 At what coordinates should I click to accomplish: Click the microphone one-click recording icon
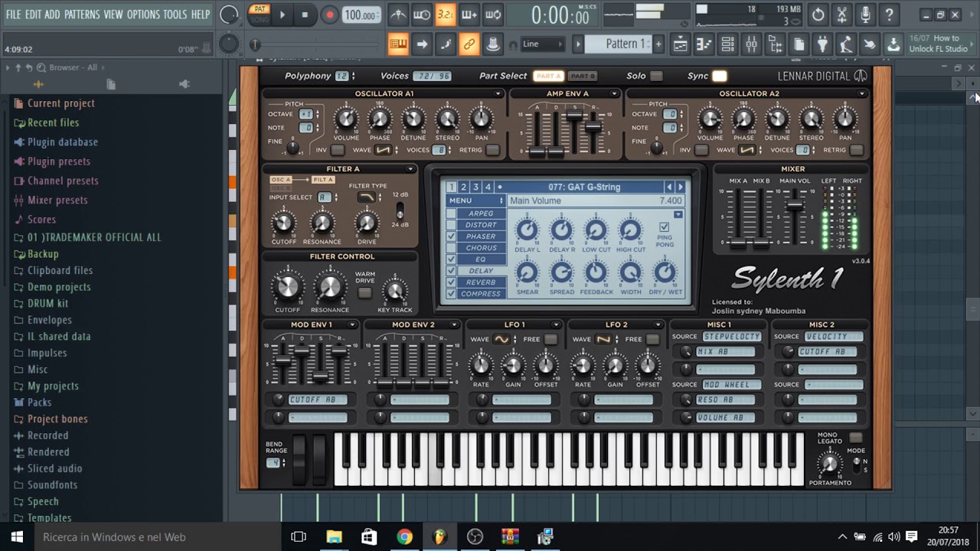point(865,15)
